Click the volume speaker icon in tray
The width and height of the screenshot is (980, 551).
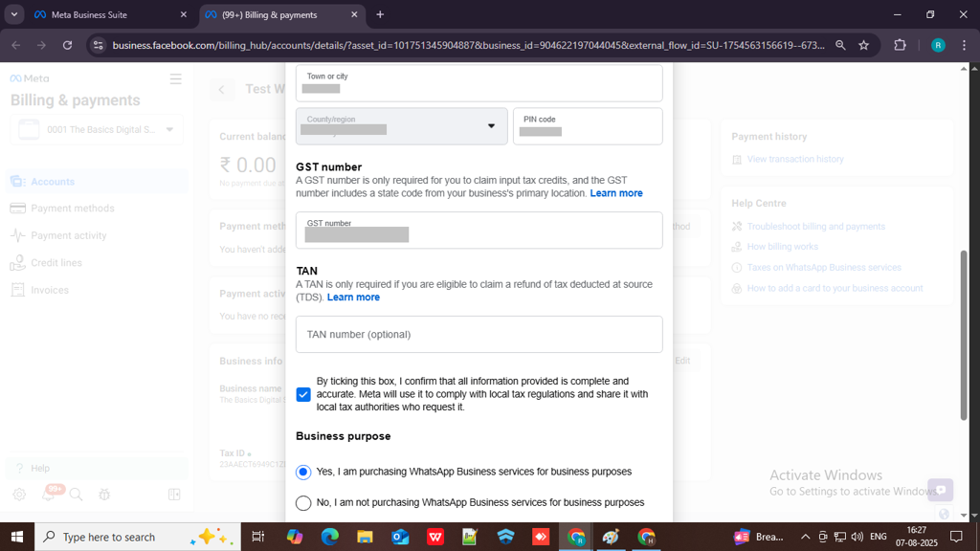click(x=857, y=537)
